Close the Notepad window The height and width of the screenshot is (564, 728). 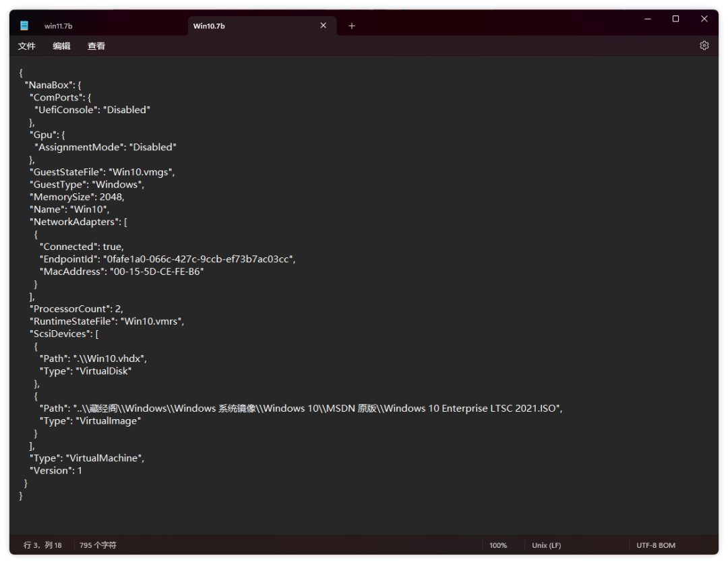tap(704, 20)
